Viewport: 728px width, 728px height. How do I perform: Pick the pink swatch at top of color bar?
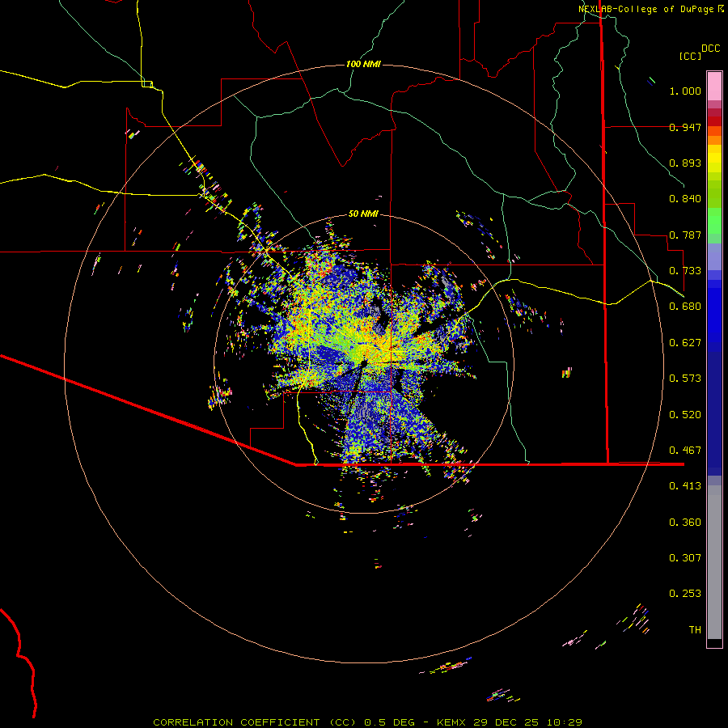(x=714, y=87)
